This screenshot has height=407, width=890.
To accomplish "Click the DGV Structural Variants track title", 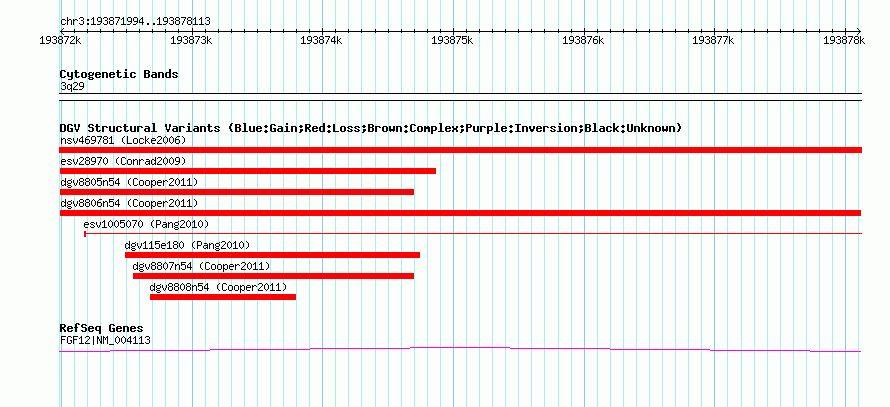I will pos(371,128).
